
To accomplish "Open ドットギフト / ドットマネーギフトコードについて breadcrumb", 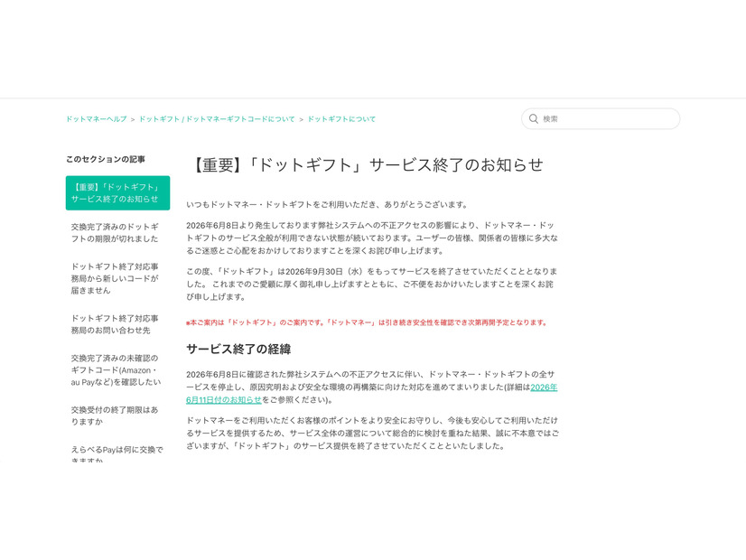I will point(217,119).
